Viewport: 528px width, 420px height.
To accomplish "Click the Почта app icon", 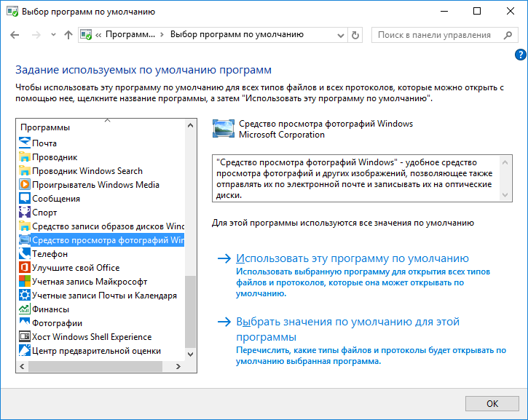I will pos(25,143).
